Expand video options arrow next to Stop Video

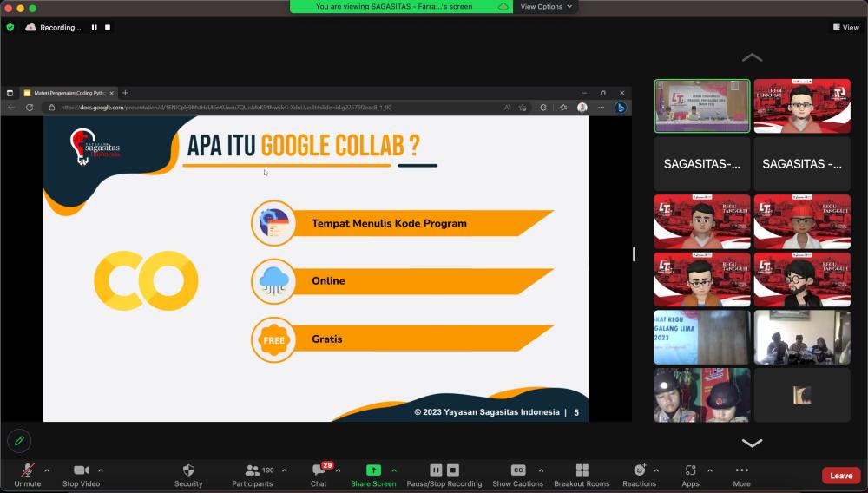pyautogui.click(x=101, y=470)
